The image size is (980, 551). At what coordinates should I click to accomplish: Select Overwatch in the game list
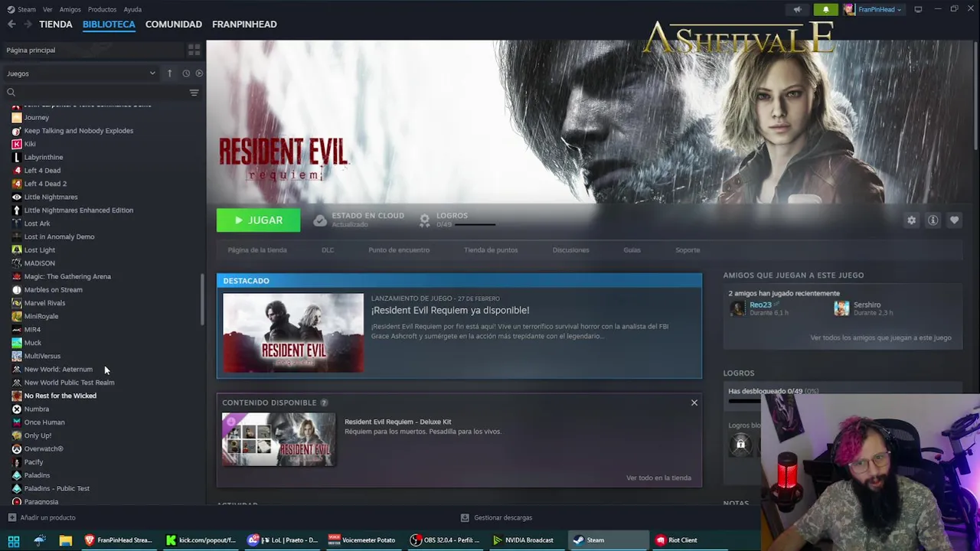click(43, 449)
